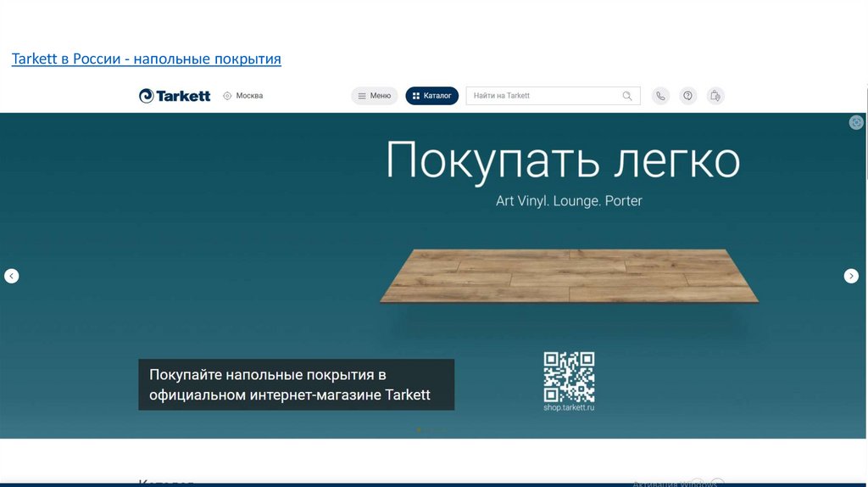Click the shop.tarkett.ru text

[x=569, y=407]
